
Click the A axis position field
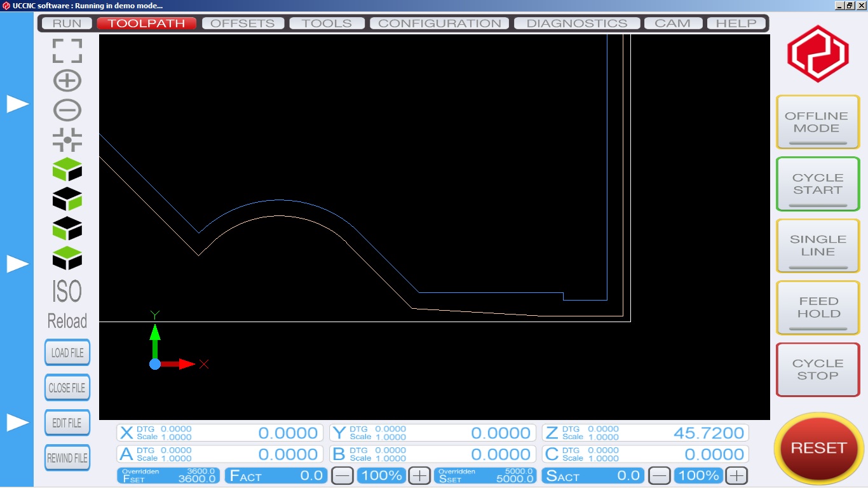(x=219, y=454)
